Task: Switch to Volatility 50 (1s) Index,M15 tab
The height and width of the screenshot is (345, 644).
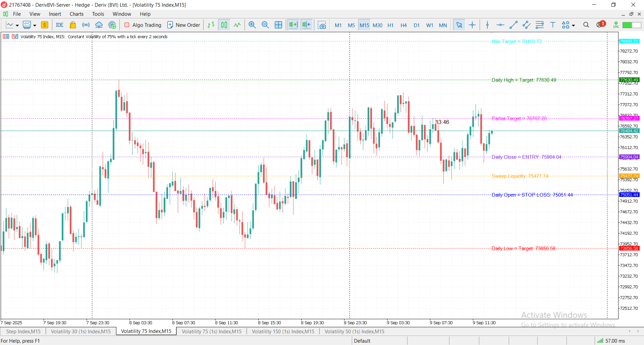Action: click(x=355, y=332)
